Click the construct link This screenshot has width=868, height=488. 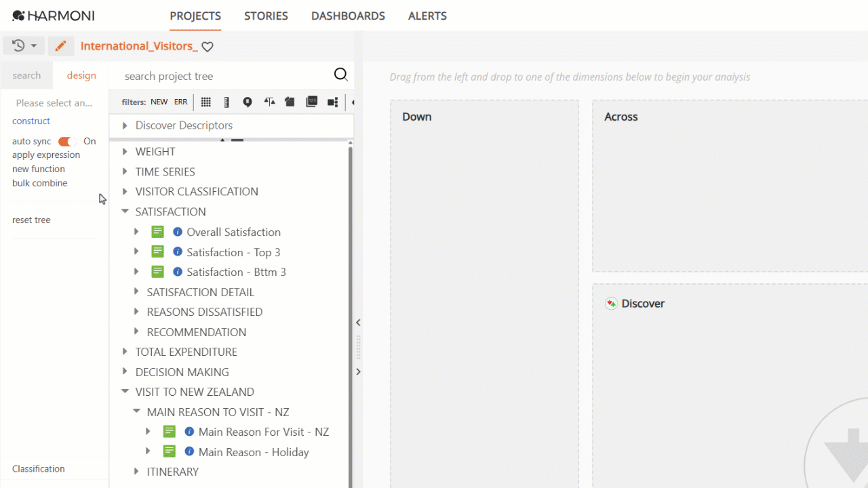click(x=31, y=121)
